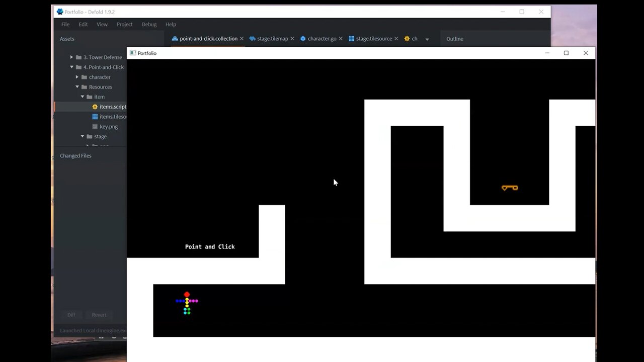Switch to stage.tilesource tab
Image resolution: width=644 pixels, height=362 pixels.
[x=374, y=39]
